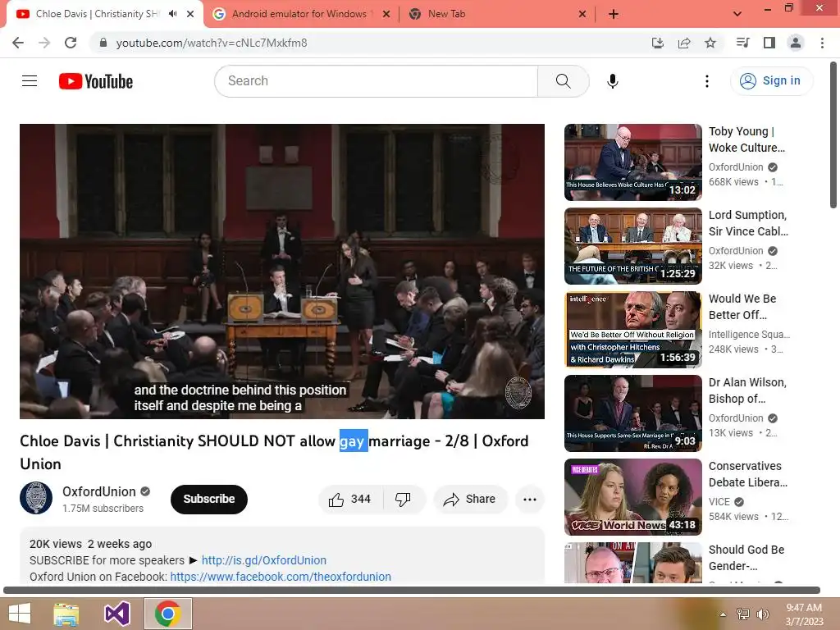
Task: View site info via padlock icon
Action: pos(103,43)
